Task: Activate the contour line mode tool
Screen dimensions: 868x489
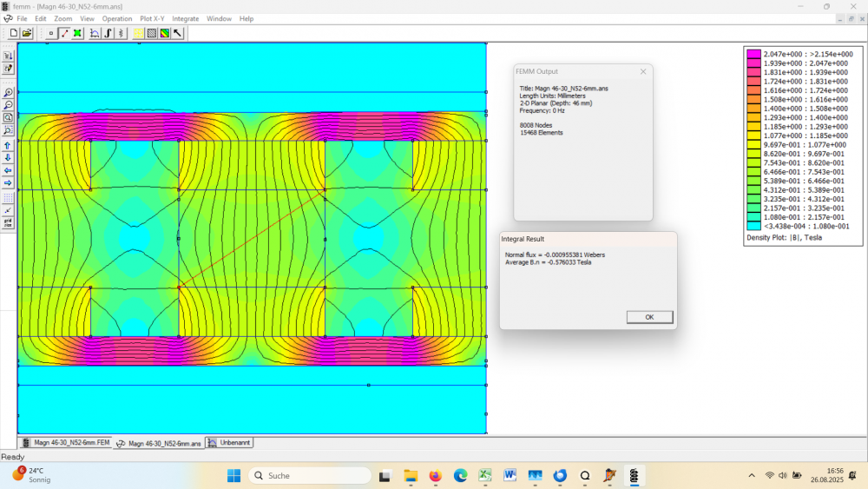Action: pyautogui.click(x=64, y=33)
